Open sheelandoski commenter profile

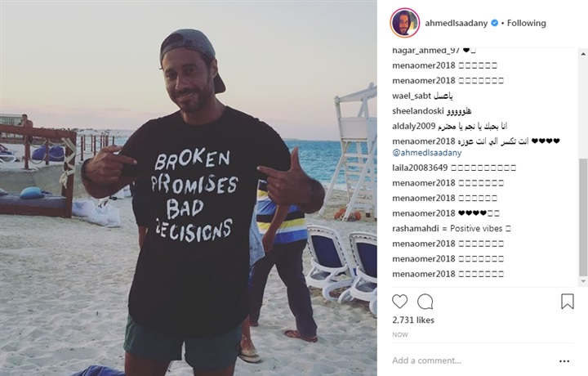418,111
